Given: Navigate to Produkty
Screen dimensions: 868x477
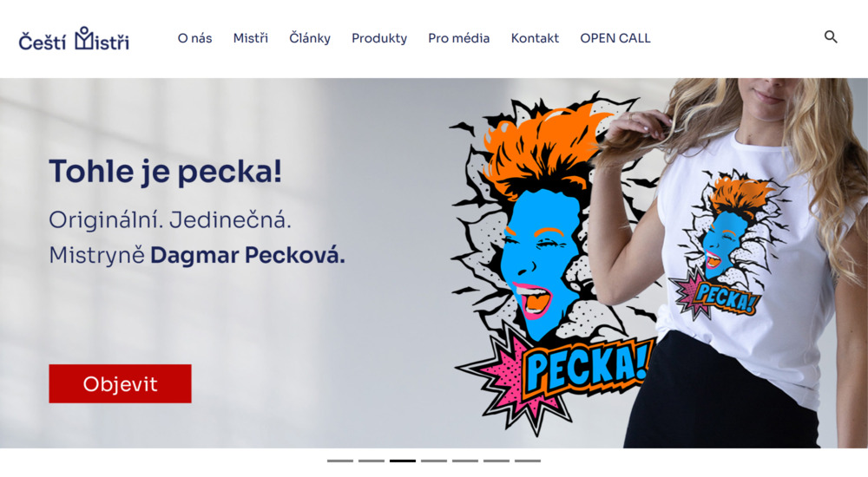Looking at the screenshot, I should [379, 38].
